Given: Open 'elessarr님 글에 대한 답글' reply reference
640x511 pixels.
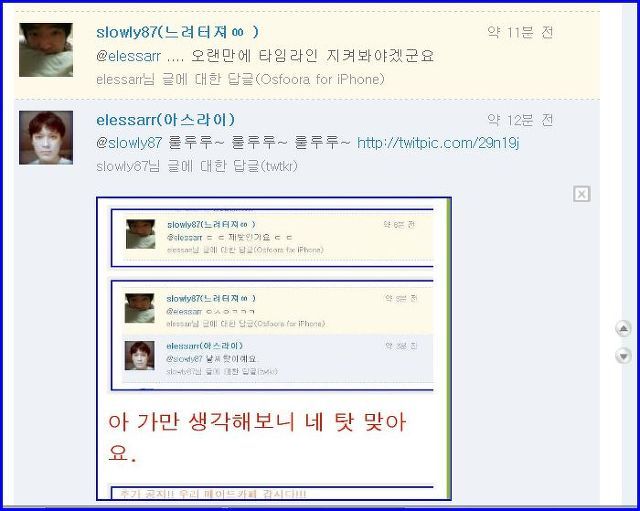Looking at the screenshot, I should pos(176,79).
